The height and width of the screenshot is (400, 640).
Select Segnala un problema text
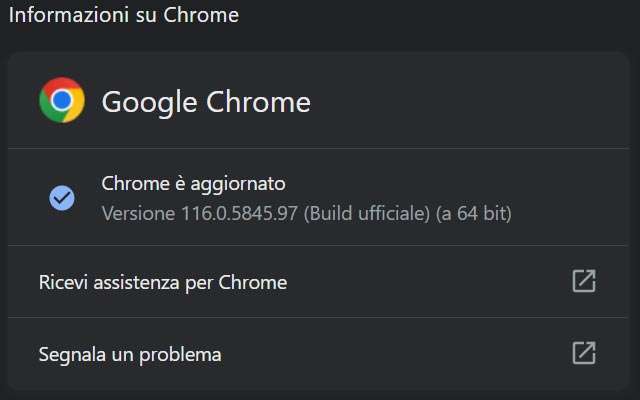(x=130, y=355)
